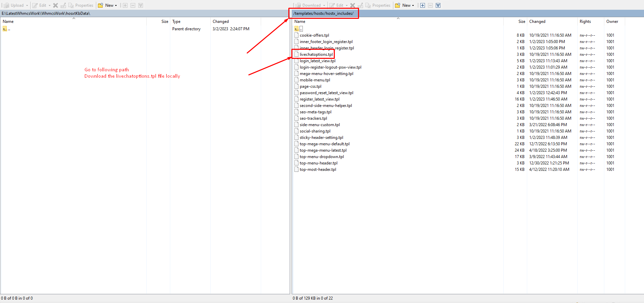The height and width of the screenshot is (303, 644).
Task: Sort remote files by the Changed column
Action: point(537,22)
